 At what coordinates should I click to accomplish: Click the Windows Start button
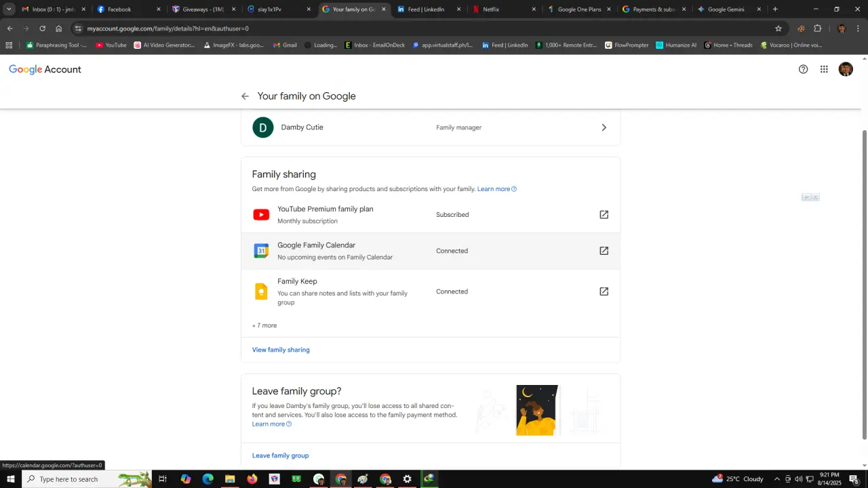pos(11,479)
